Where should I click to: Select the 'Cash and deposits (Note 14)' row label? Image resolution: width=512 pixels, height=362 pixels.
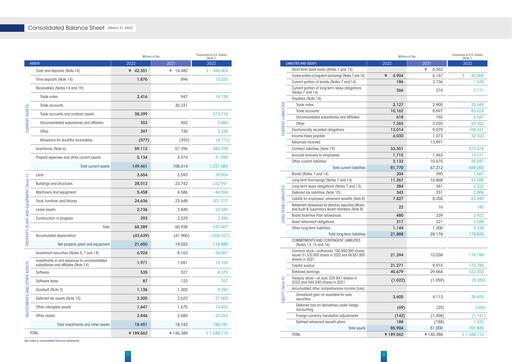(x=58, y=71)
